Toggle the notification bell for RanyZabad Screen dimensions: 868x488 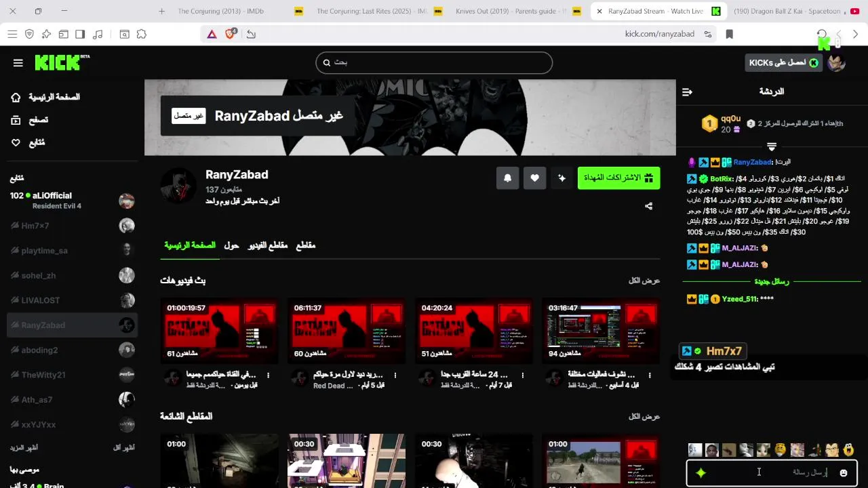(x=507, y=178)
